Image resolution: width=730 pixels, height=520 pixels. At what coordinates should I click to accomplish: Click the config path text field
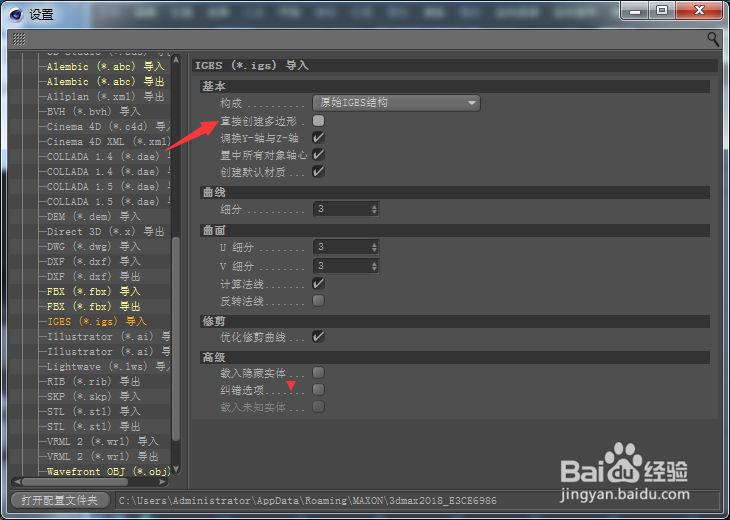[417, 500]
